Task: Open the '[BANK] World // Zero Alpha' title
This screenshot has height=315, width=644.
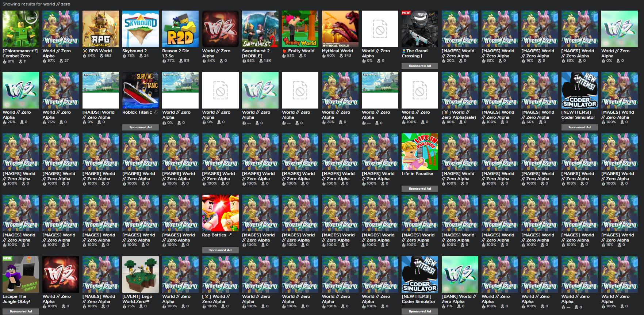Action: point(459,299)
